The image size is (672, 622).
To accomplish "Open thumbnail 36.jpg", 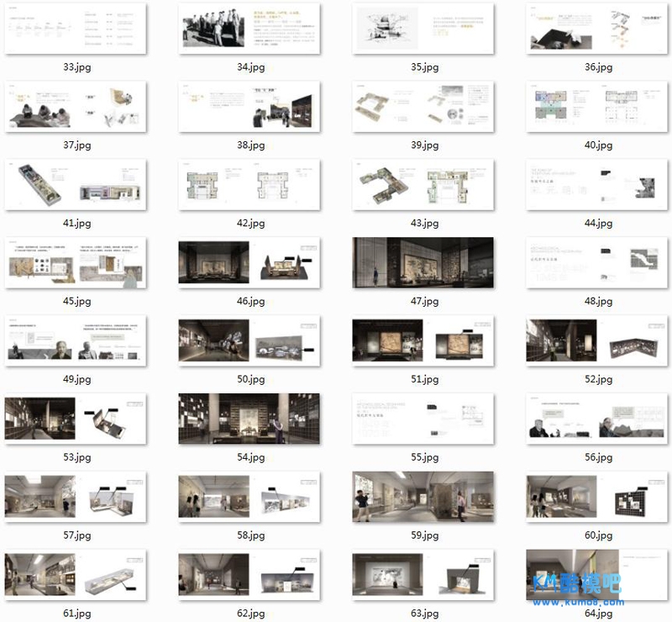I will (x=598, y=29).
